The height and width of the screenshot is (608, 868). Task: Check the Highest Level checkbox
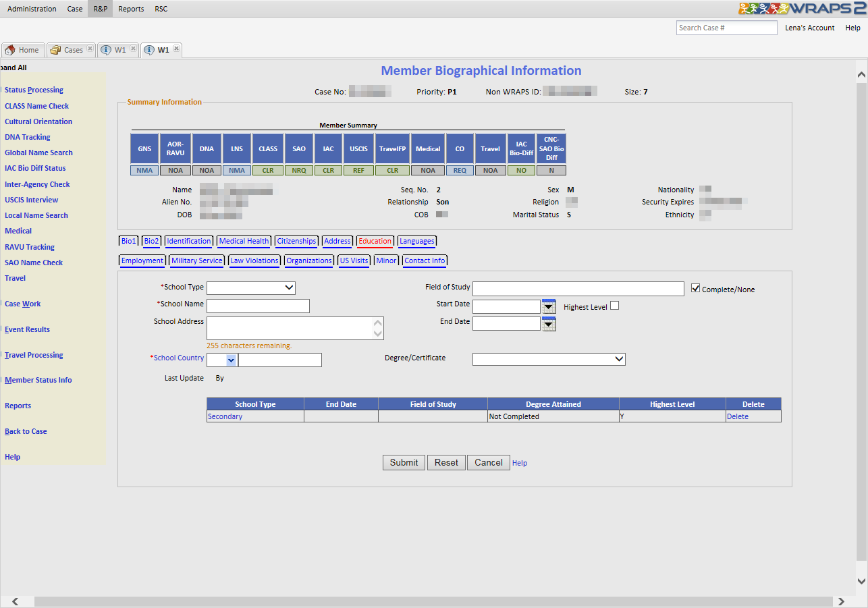[x=614, y=306]
